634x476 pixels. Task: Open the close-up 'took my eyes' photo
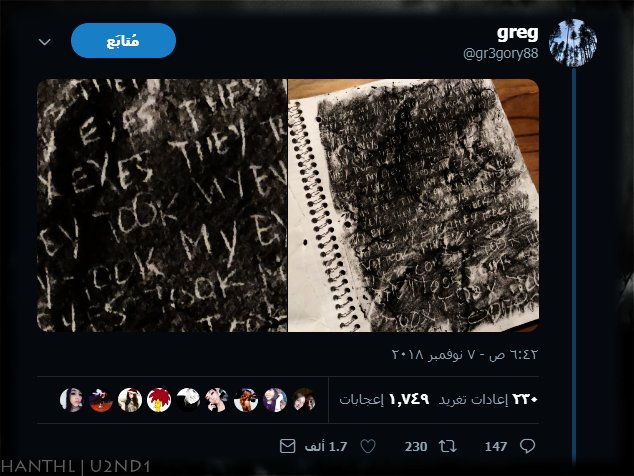[x=162, y=205]
